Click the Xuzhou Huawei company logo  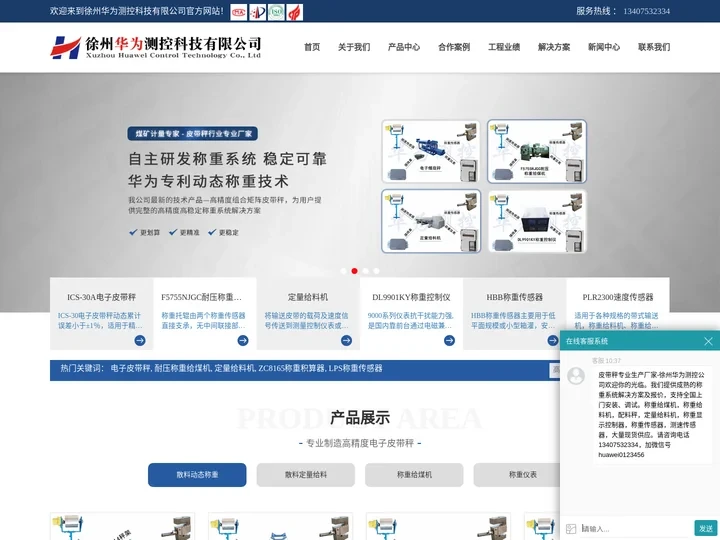(x=156, y=47)
